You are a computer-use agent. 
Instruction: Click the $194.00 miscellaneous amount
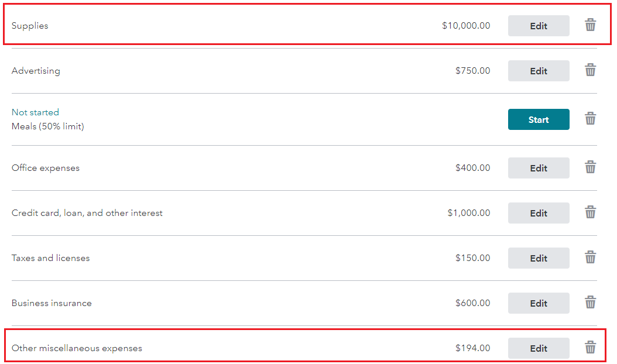(x=472, y=348)
